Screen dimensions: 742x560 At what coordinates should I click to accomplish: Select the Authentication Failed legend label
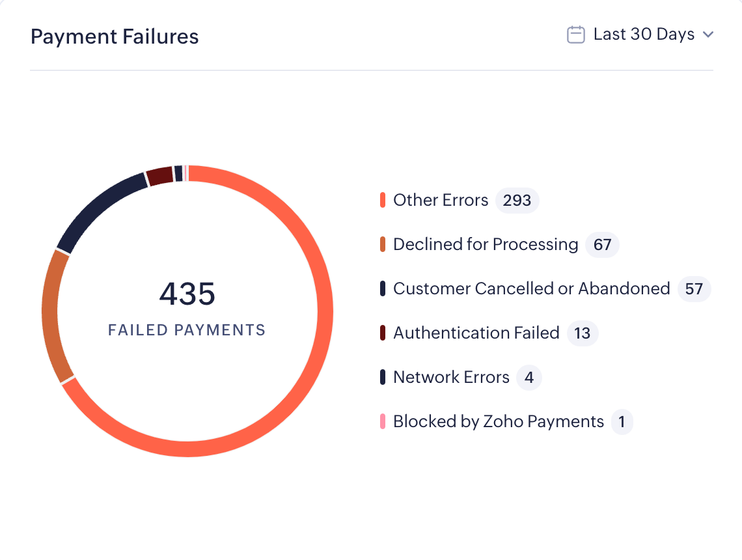tap(476, 333)
